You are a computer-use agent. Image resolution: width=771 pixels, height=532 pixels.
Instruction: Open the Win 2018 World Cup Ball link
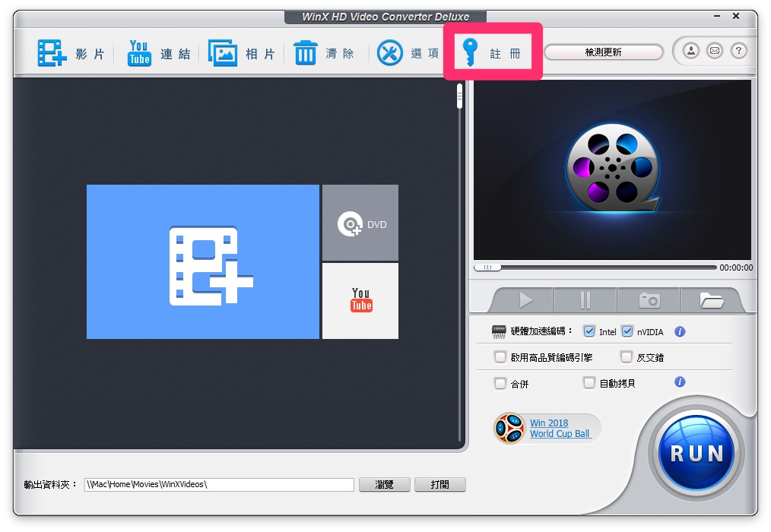(560, 428)
